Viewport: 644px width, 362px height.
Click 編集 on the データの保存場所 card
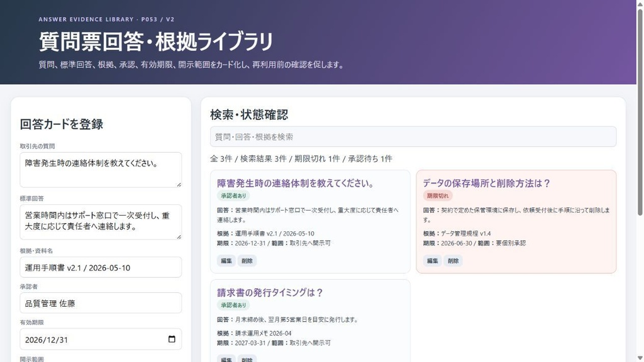(x=433, y=261)
